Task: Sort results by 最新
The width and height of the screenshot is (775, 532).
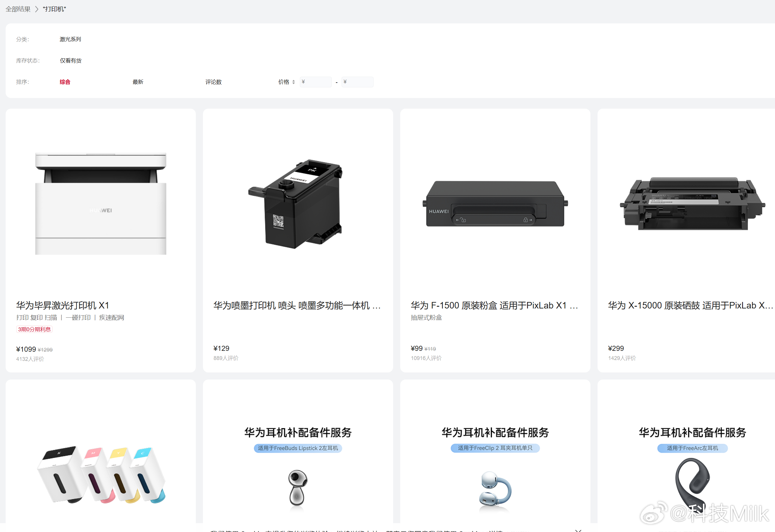Action: click(138, 82)
